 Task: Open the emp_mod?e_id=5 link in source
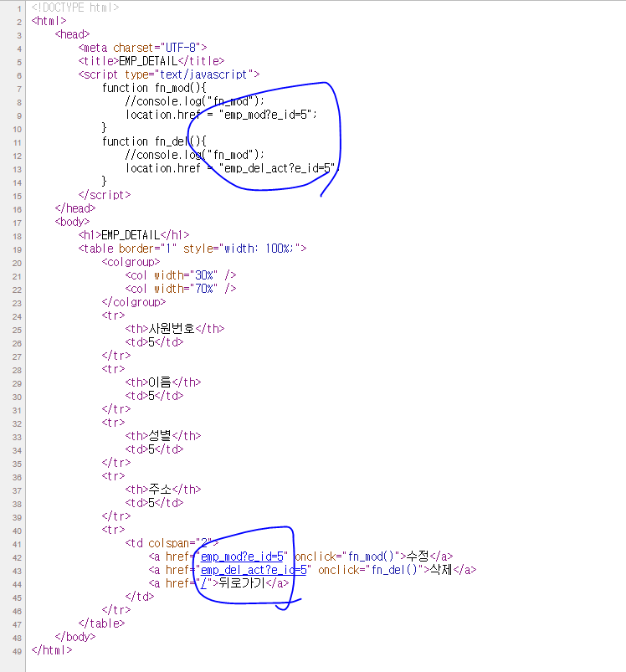click(242, 557)
